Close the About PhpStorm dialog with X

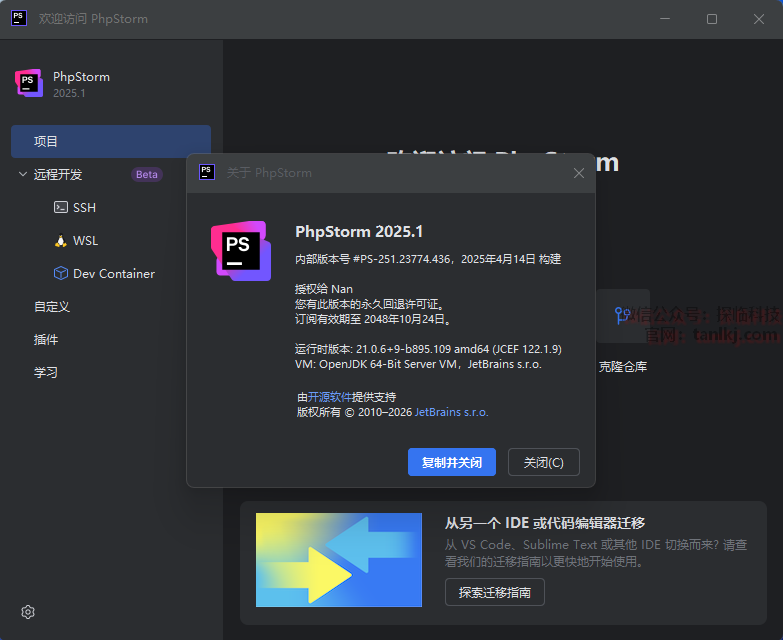(578, 173)
